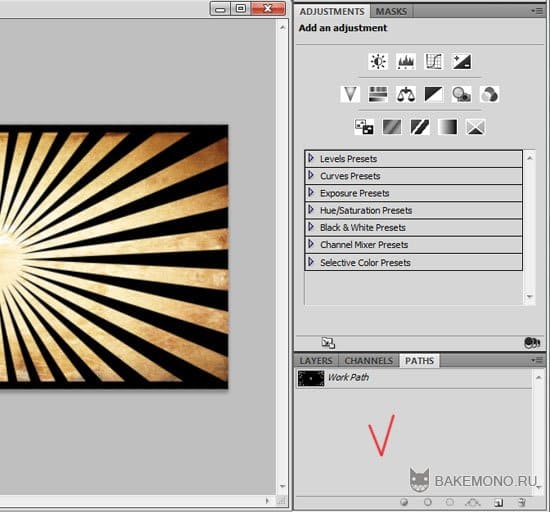Click the Work Path name
Image resolution: width=550 pixels, height=512 pixels.
pos(348,378)
